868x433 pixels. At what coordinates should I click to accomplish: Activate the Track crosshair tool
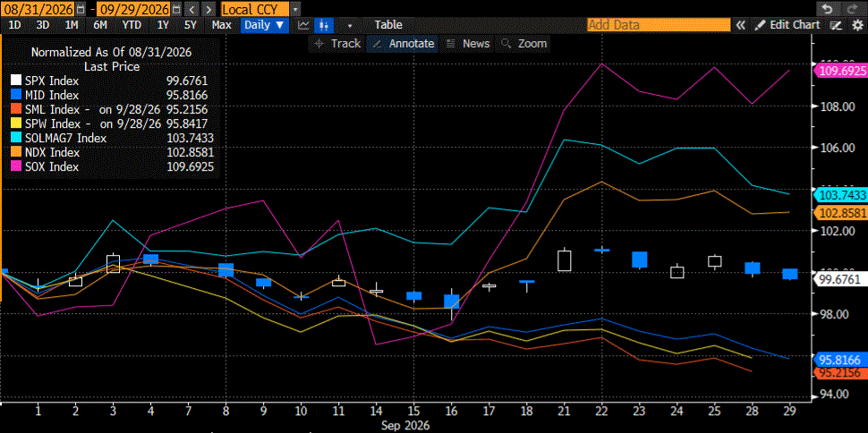tap(337, 44)
